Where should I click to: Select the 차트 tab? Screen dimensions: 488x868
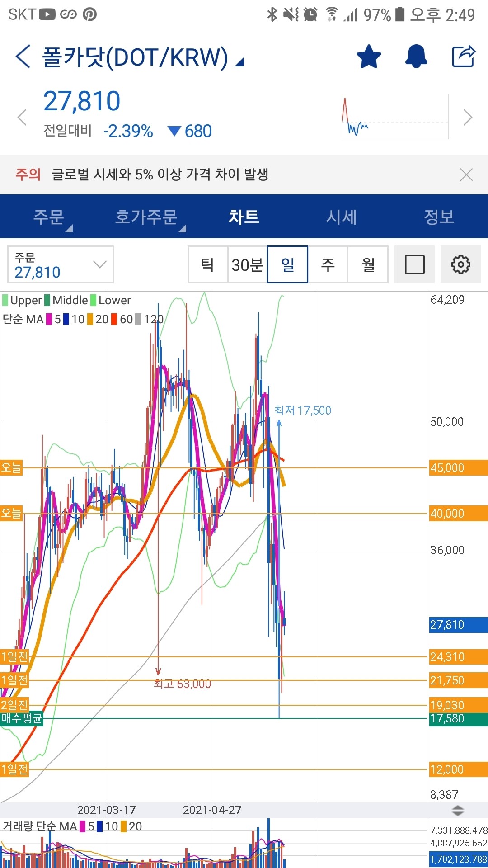click(x=244, y=217)
